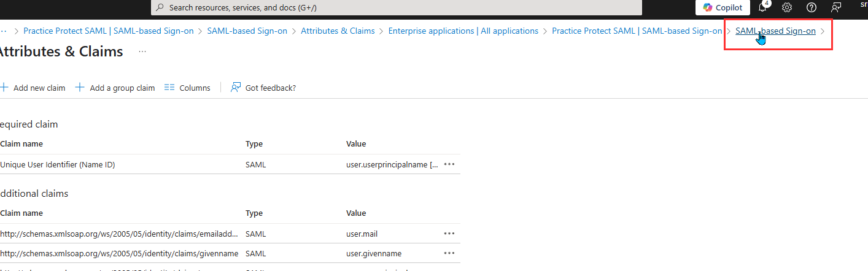Go to first Practice Protect SAML breadcrumb
The width and height of the screenshot is (868, 271).
(x=109, y=31)
